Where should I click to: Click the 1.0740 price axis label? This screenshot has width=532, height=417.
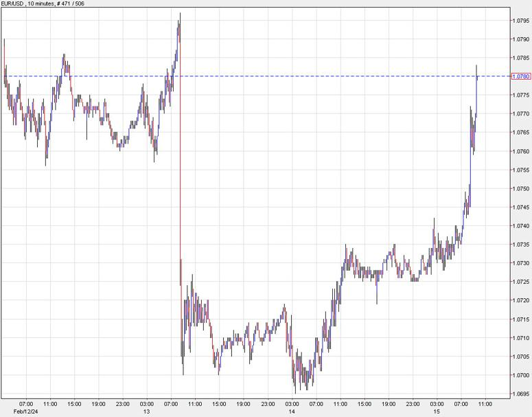click(521, 226)
